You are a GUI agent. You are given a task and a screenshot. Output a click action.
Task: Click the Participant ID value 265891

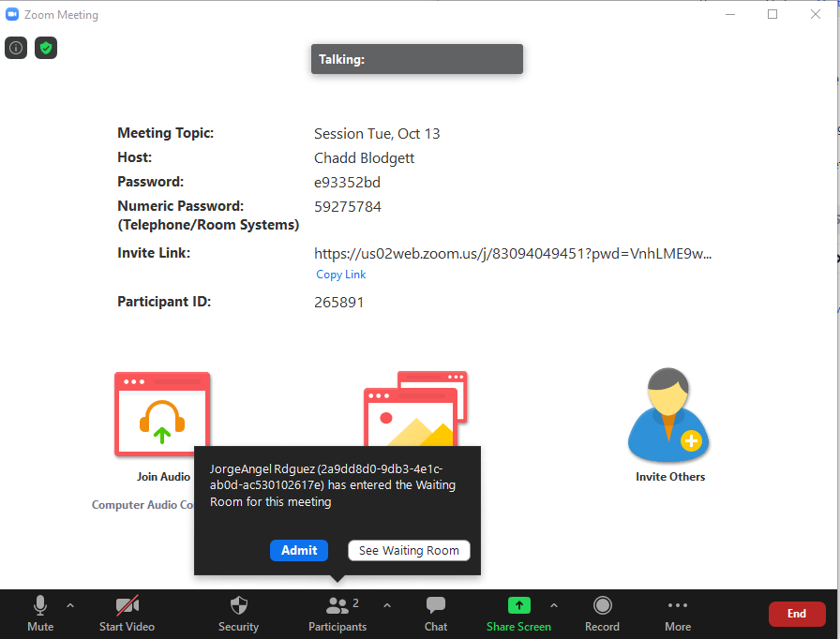[x=339, y=303]
